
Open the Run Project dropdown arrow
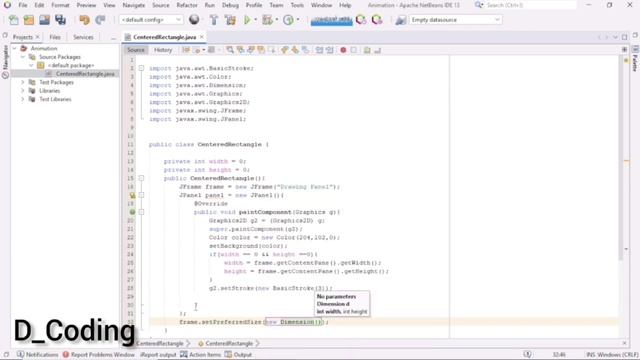(x=256, y=20)
